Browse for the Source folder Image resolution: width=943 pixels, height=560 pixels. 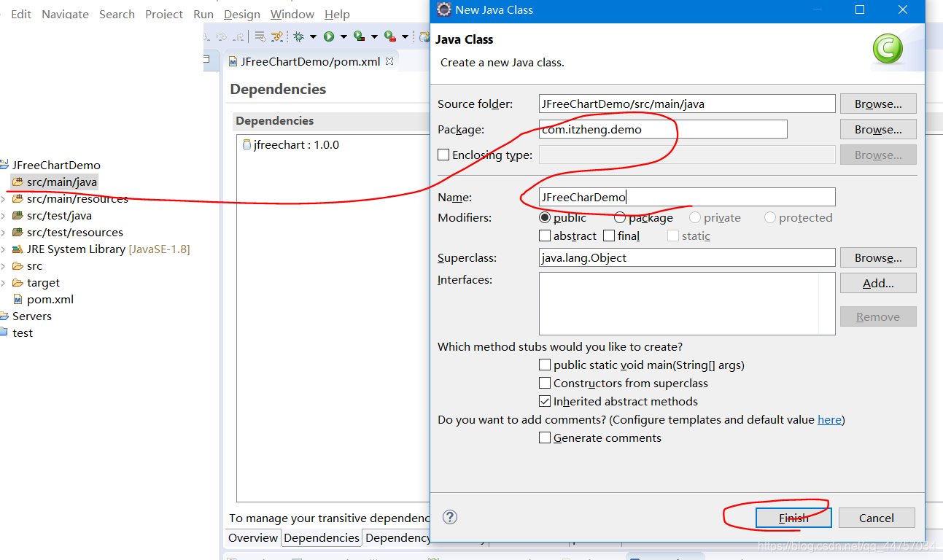(878, 104)
